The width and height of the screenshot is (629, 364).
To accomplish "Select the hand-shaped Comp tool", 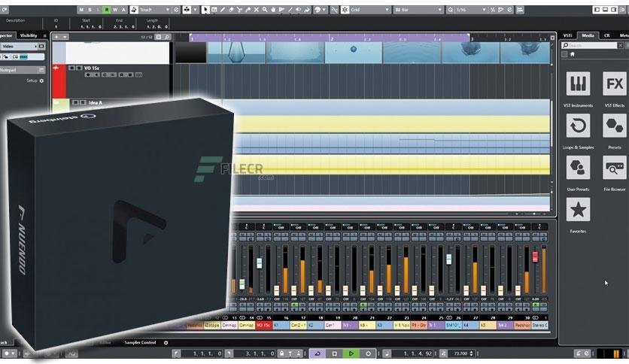I will click(x=273, y=10).
